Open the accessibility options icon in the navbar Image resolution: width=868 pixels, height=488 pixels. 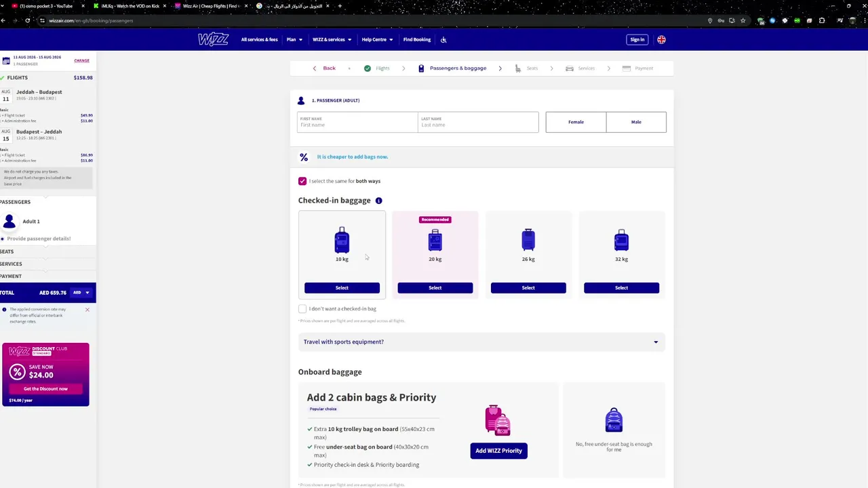(443, 39)
